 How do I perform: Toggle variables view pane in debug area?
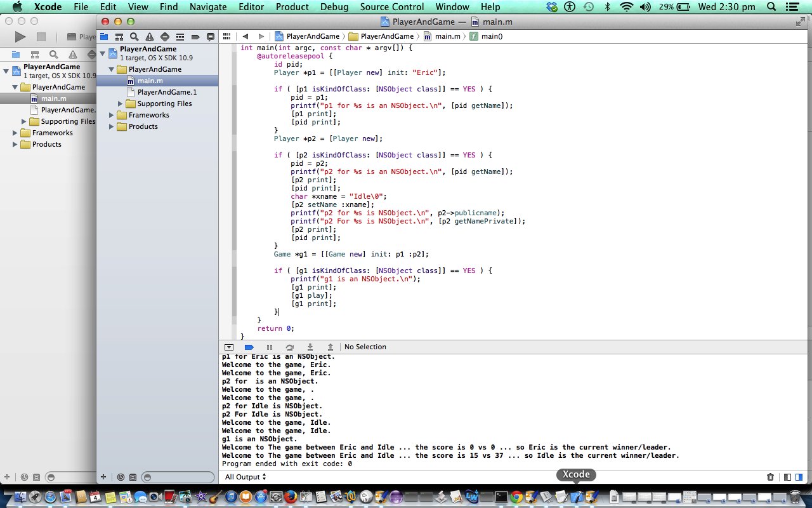click(787, 477)
